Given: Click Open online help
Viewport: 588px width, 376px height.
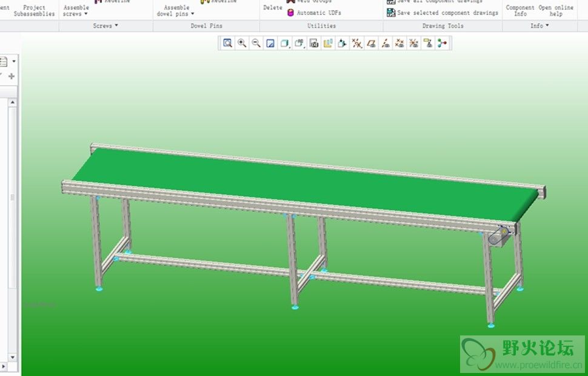Looking at the screenshot, I should coord(556,10).
